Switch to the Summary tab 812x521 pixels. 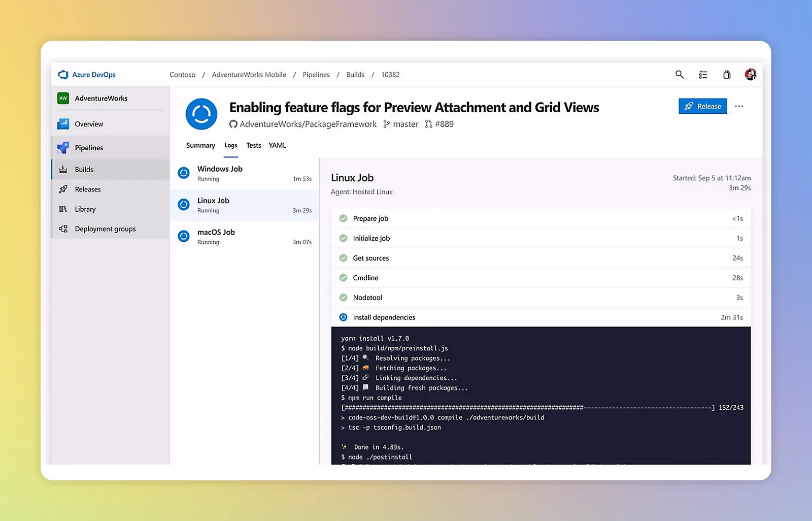pos(200,145)
